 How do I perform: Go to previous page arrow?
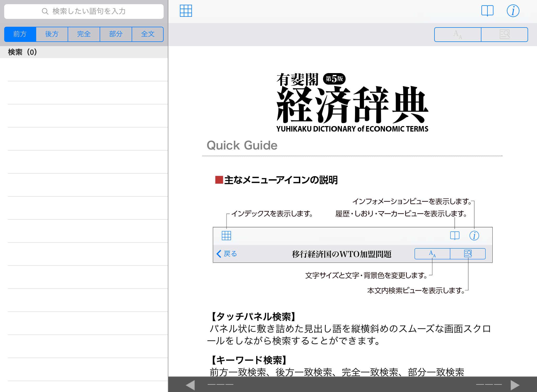(x=190, y=385)
